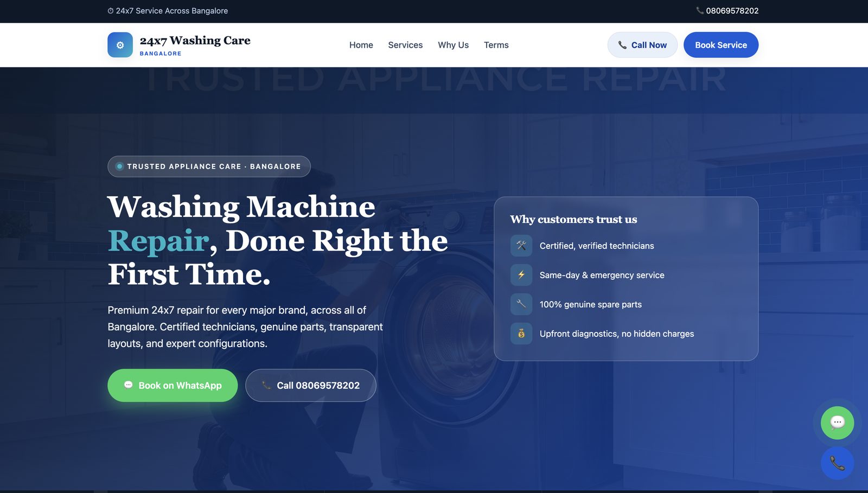This screenshot has width=868, height=493.
Task: Click the Trusted Appliance Care · Bangalore badge
Action: pos(209,167)
